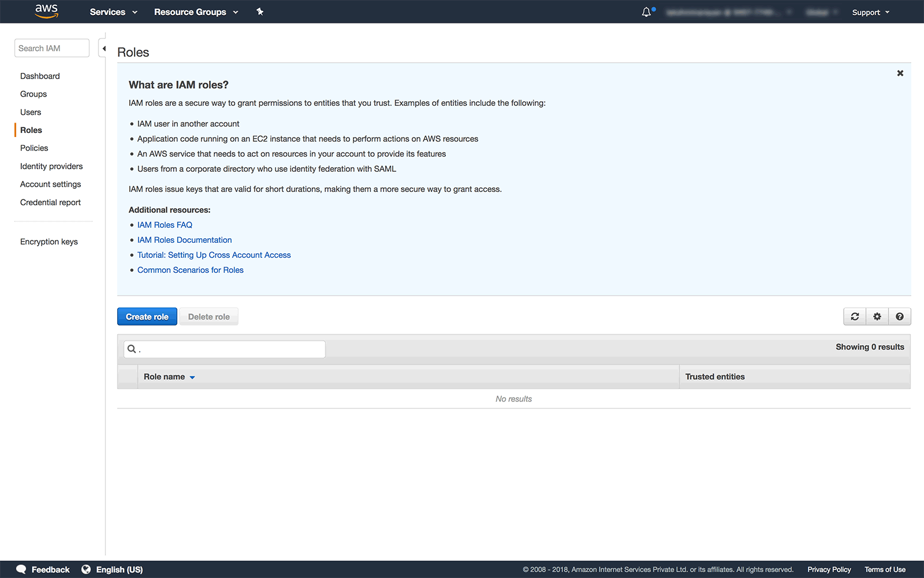Close the 'What are IAM roles?' info panel
Screen dimensions: 924x578
pyautogui.click(x=900, y=73)
